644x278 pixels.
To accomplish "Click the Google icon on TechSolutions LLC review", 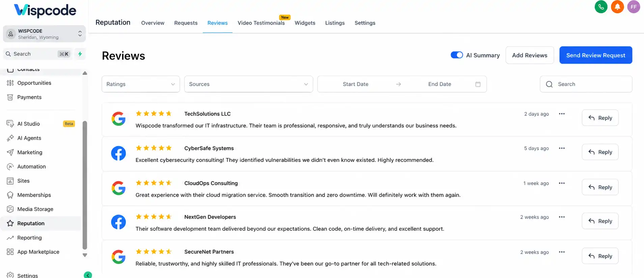I will [x=118, y=119].
